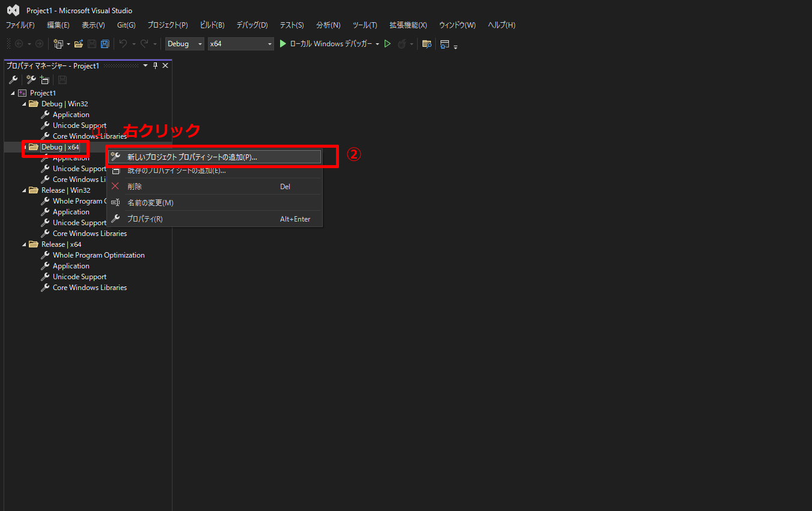Open the プロジェクト(P) menu
812x511 pixels.
coord(168,25)
